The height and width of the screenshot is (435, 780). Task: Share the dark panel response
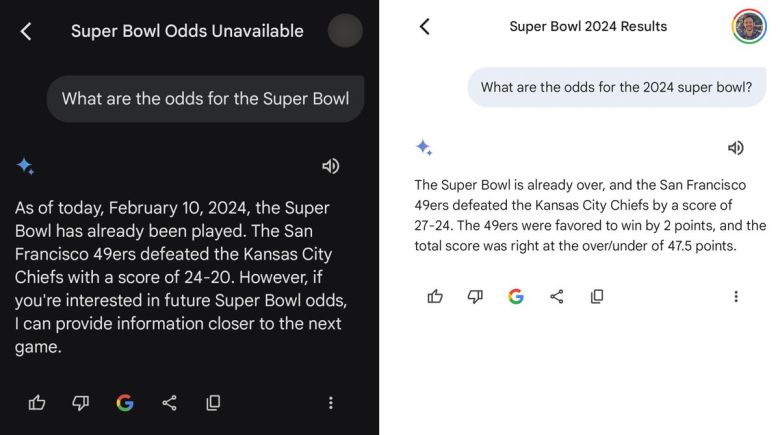click(169, 403)
